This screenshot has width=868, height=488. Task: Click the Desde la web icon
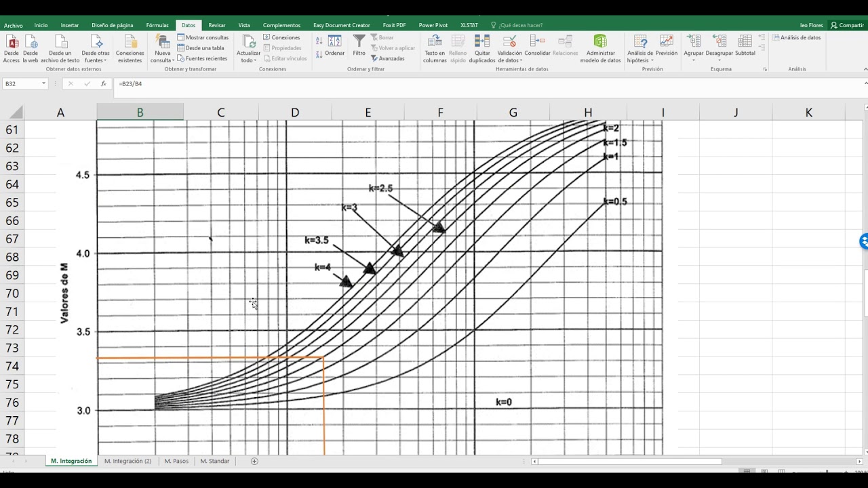31,48
